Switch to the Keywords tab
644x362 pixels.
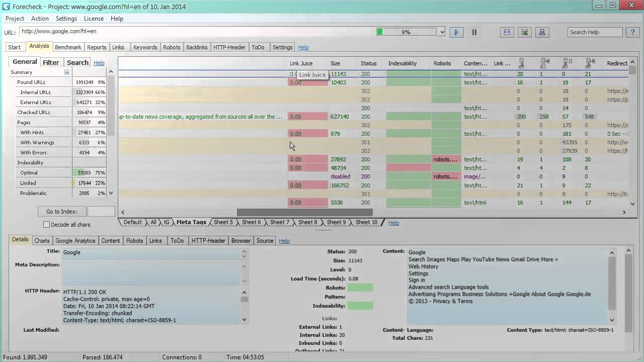pos(145,47)
